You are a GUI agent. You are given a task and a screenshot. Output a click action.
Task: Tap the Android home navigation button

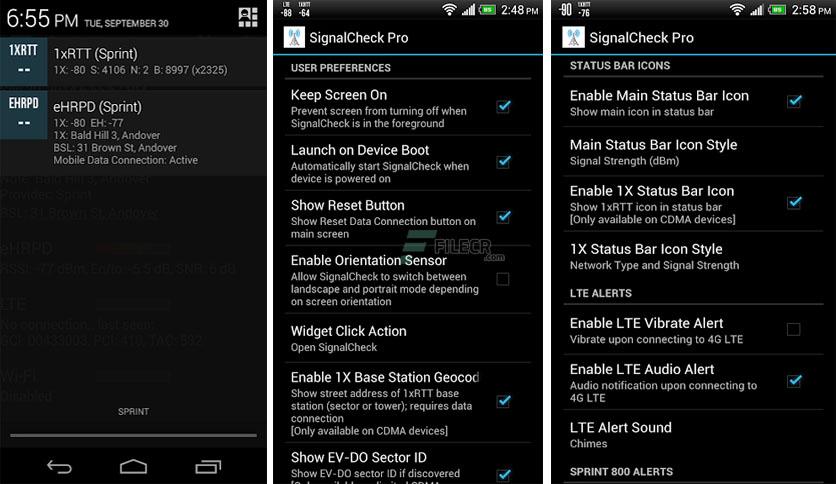(x=133, y=467)
